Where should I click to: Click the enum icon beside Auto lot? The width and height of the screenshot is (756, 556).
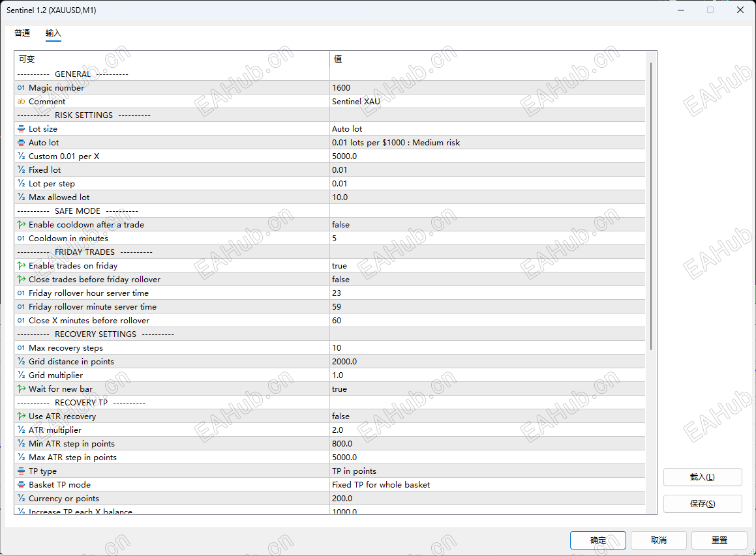[x=22, y=143]
